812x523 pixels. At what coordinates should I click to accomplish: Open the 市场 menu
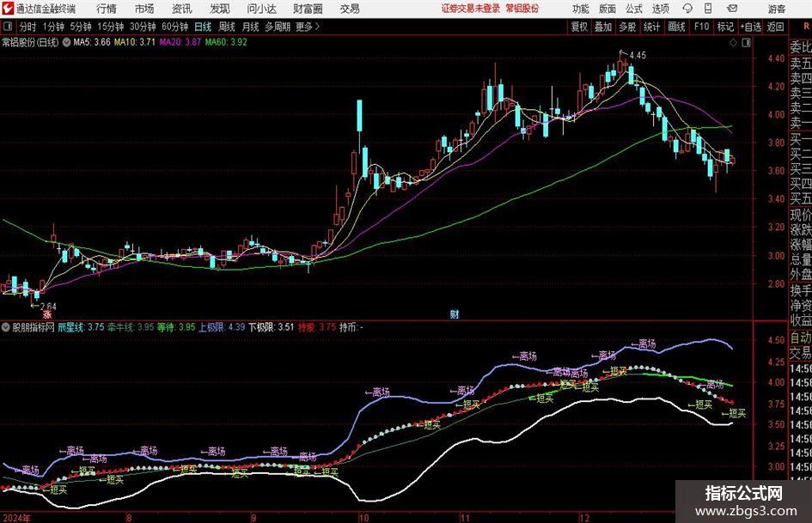tap(144, 9)
